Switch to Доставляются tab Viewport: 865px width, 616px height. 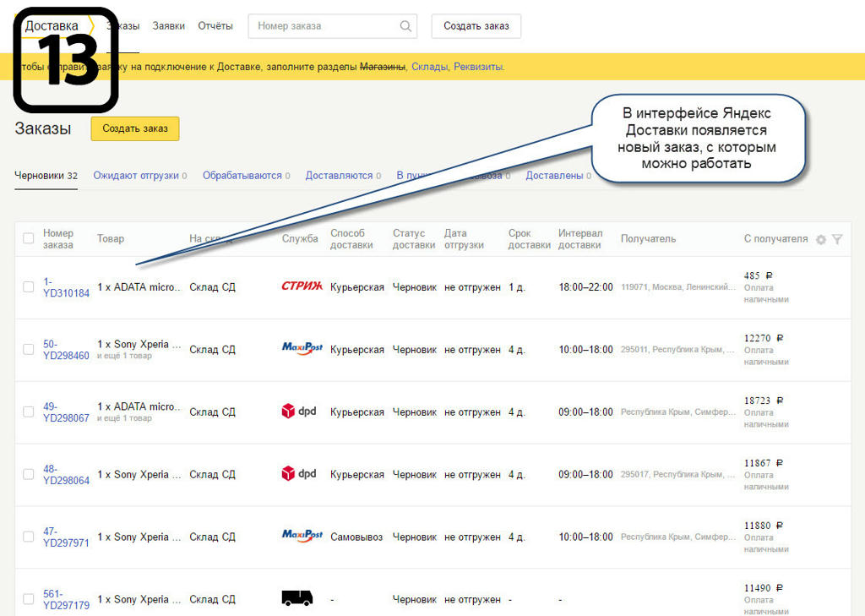(343, 176)
